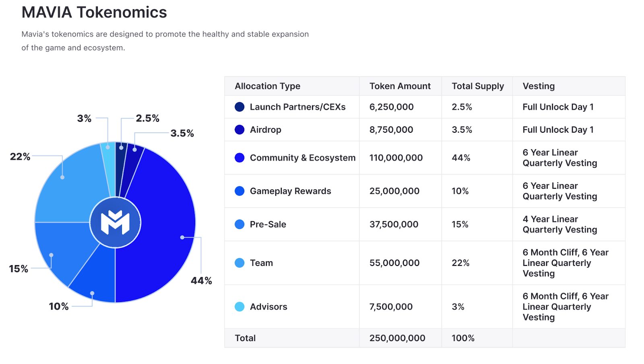The image size is (644, 364).
Task: Click the Vesting column header
Action: click(539, 86)
